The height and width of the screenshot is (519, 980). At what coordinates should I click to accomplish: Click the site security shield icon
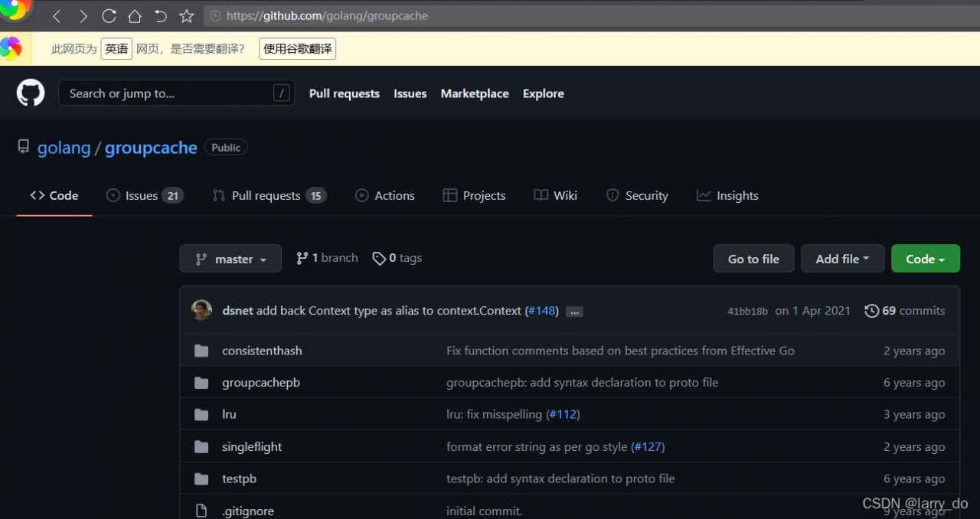[215, 16]
